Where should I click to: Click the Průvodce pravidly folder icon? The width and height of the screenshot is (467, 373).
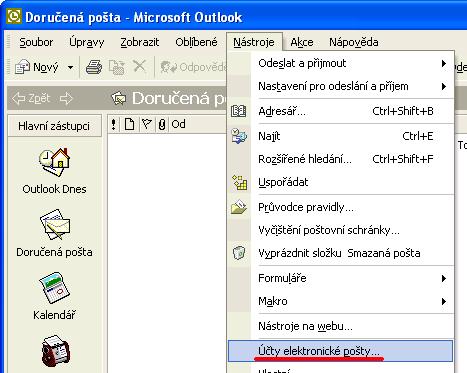pyautogui.click(x=239, y=207)
